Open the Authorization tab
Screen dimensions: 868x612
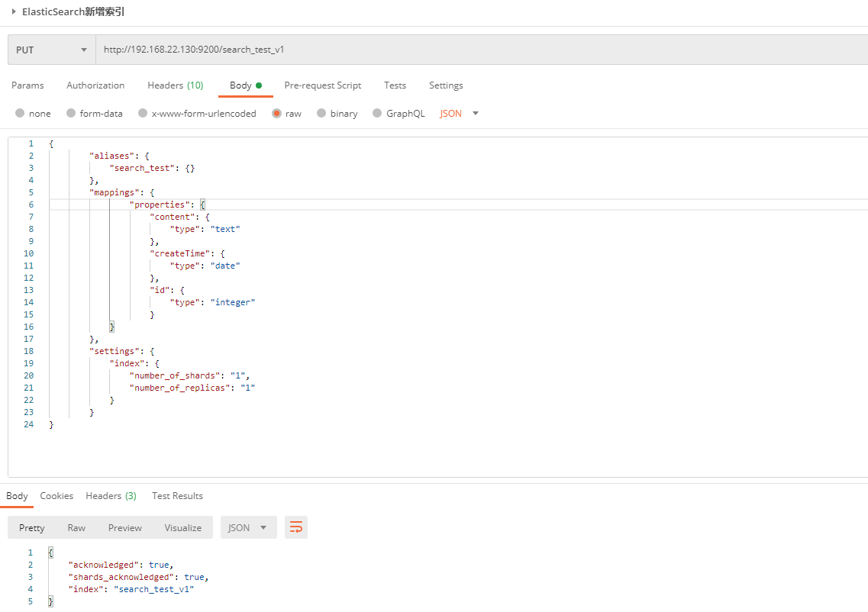pyautogui.click(x=95, y=85)
